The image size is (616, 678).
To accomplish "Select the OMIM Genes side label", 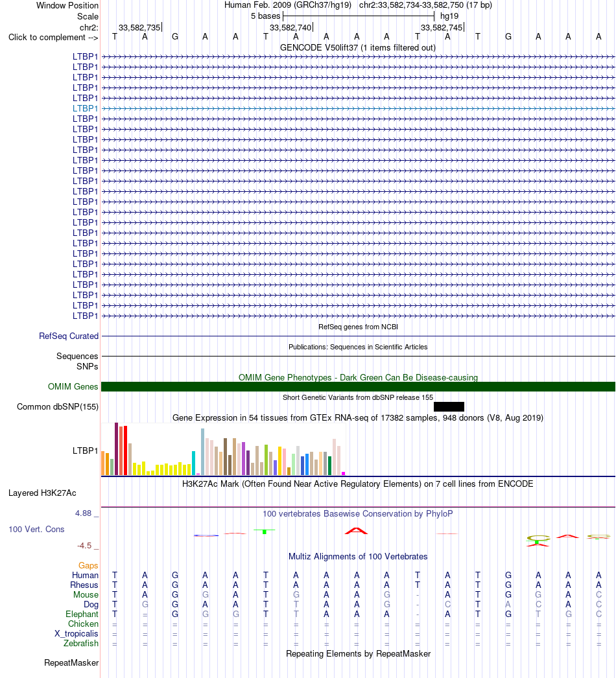I will click(73, 386).
